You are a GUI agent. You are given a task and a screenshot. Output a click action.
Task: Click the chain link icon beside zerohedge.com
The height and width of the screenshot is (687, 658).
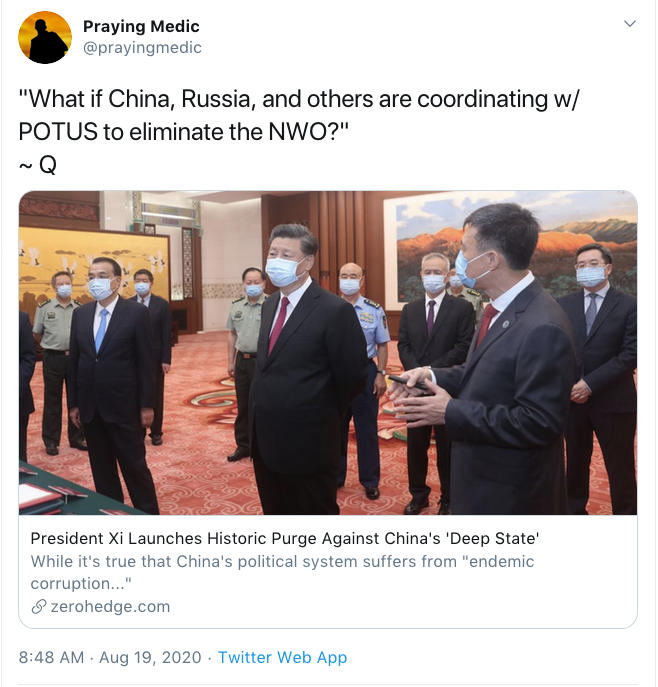tap(39, 607)
